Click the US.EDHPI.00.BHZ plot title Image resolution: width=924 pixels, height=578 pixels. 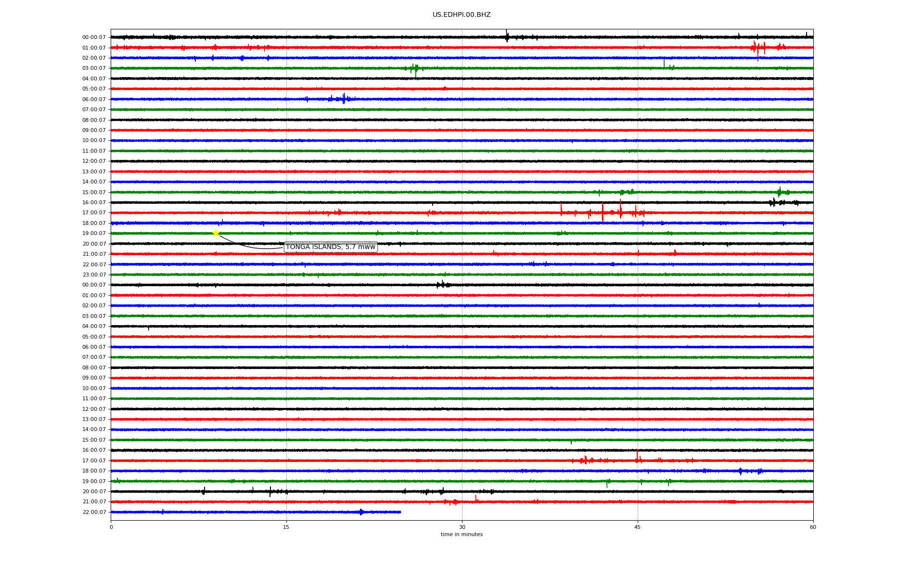coord(462,15)
